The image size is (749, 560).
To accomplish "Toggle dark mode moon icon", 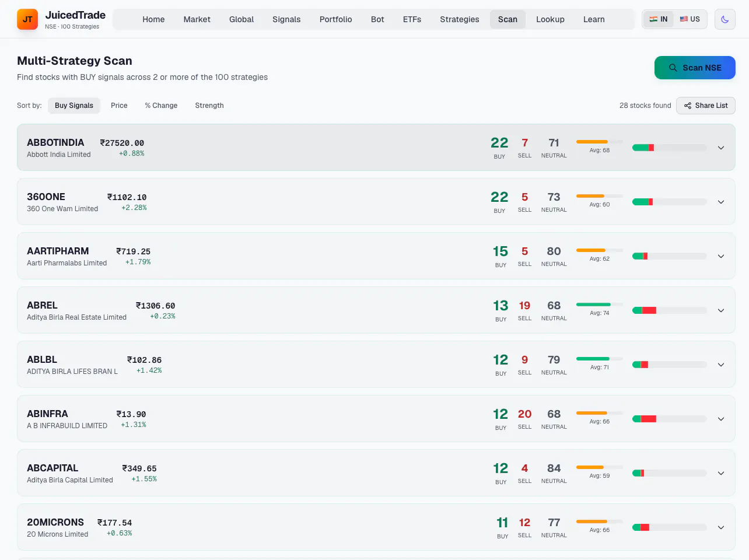I will [x=724, y=19].
